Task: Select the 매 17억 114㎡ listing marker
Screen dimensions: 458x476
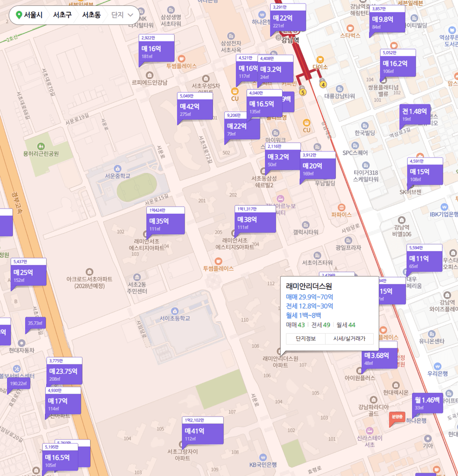Action: pos(63,401)
